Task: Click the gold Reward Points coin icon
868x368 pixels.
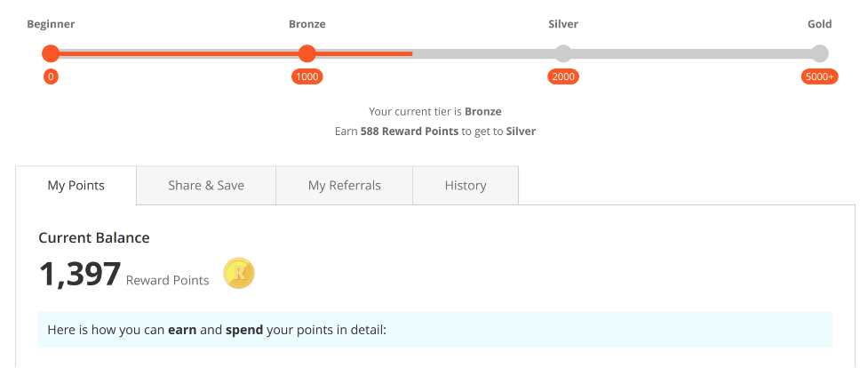Action: pos(239,274)
